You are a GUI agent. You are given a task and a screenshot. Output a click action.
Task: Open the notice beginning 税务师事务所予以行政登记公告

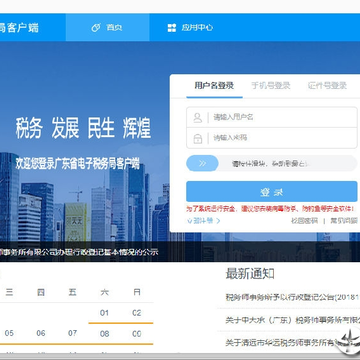293,297
